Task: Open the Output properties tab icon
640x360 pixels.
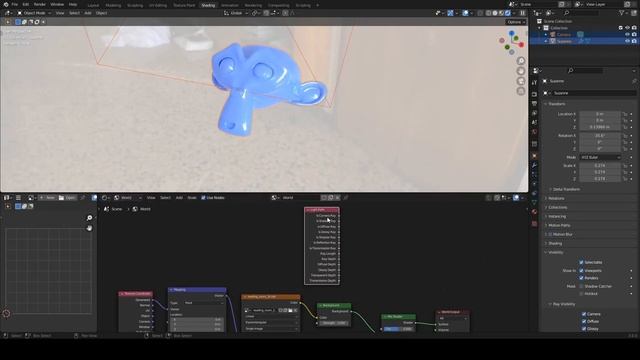Action: click(x=534, y=104)
